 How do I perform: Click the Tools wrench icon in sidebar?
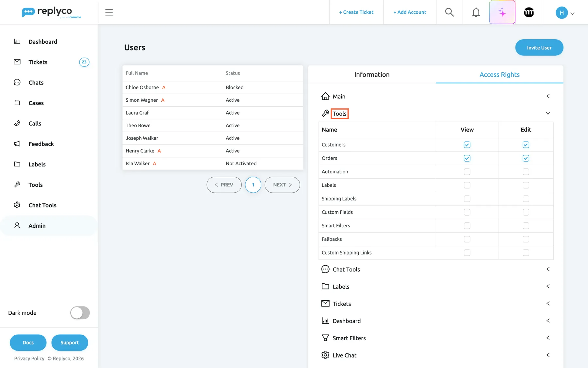pos(17,184)
